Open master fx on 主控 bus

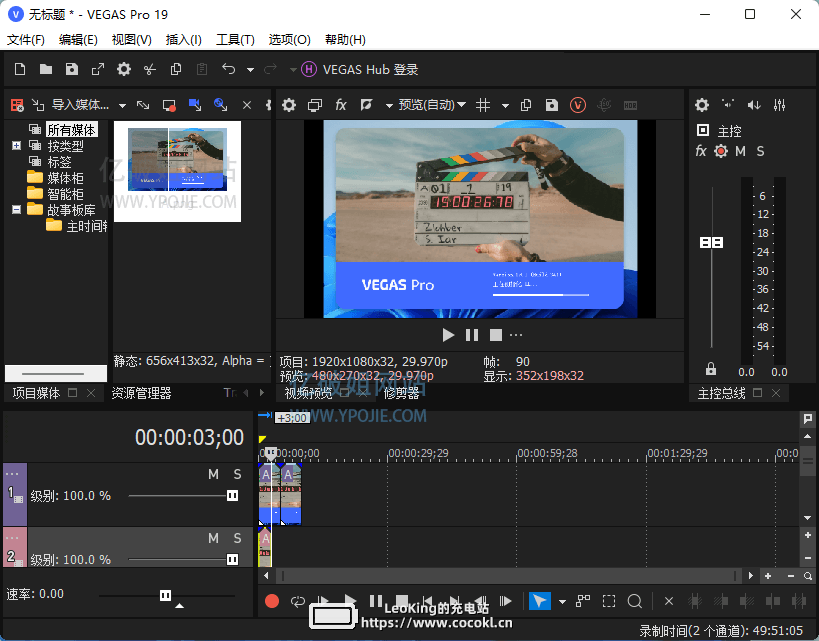701,151
